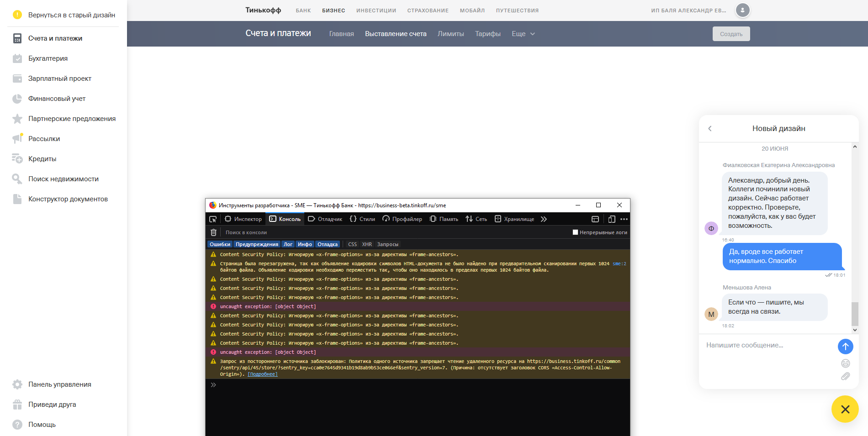Click the Создать button
This screenshot has width=868, height=436.
coord(731,34)
